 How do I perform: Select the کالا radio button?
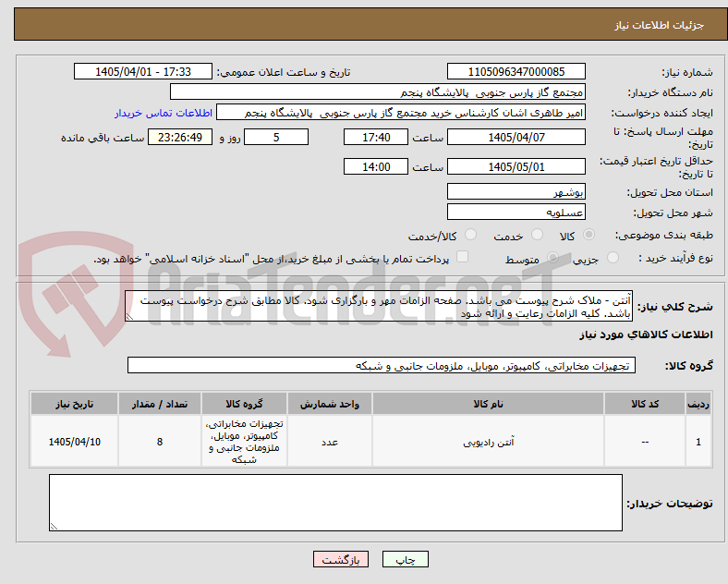click(588, 235)
